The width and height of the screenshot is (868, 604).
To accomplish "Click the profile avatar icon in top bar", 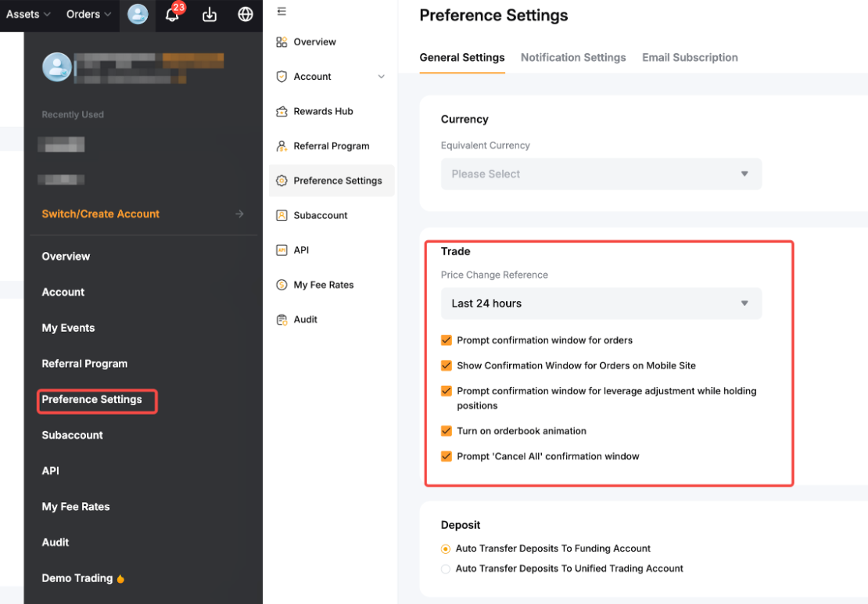I will [138, 14].
